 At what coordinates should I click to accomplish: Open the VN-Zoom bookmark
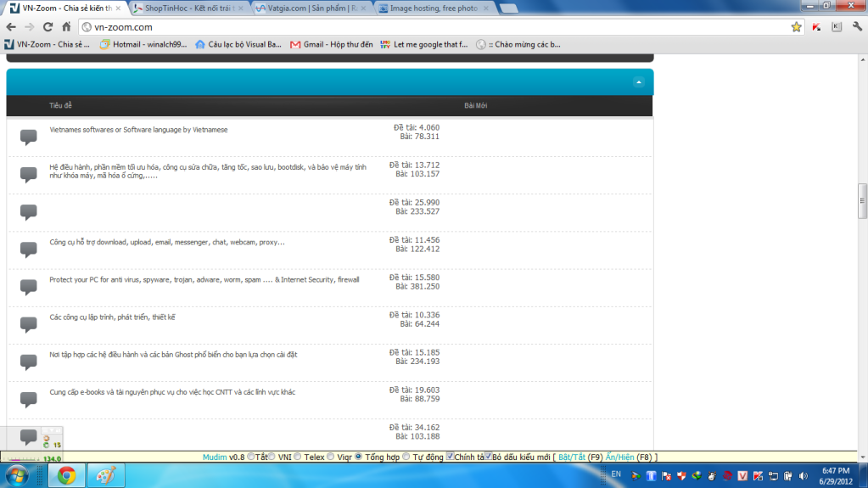[47, 44]
